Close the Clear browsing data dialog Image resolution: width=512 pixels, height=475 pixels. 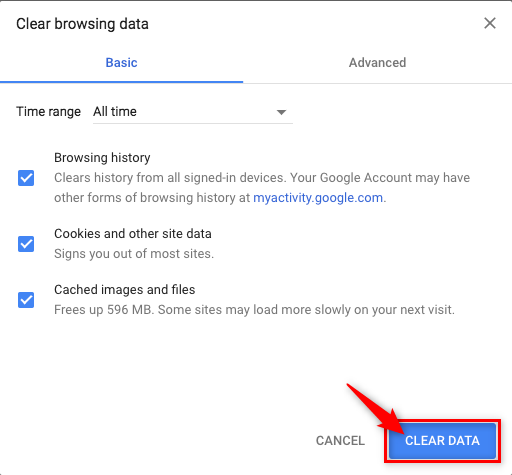pyautogui.click(x=490, y=23)
